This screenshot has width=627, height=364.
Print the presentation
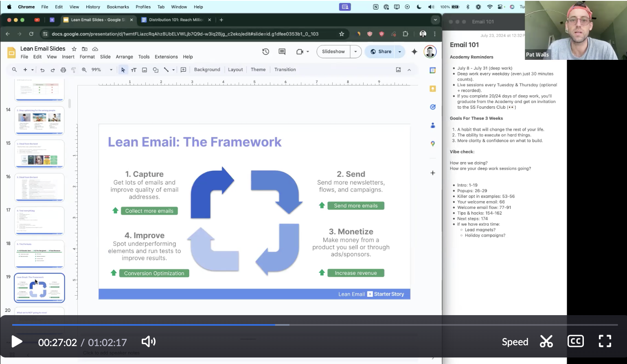[x=63, y=70]
